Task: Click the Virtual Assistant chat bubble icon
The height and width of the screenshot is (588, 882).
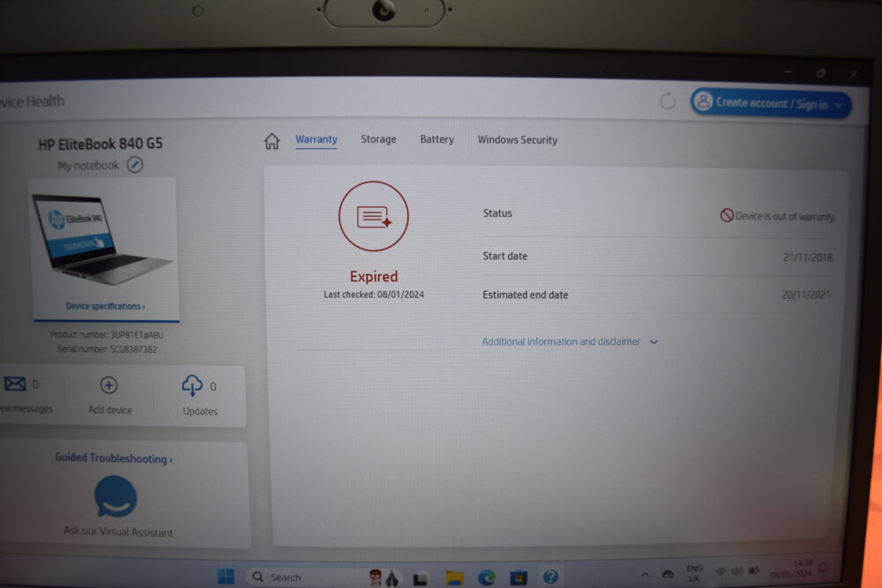Action: (x=116, y=496)
